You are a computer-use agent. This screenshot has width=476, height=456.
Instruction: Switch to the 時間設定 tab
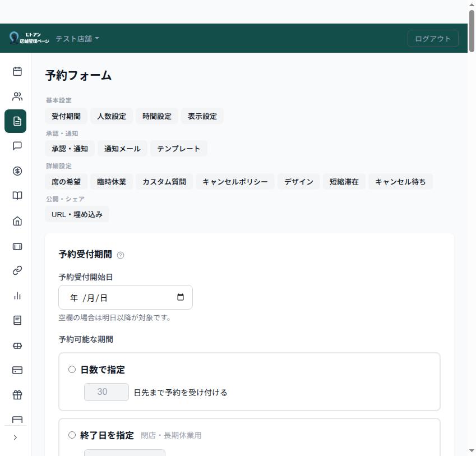point(157,116)
